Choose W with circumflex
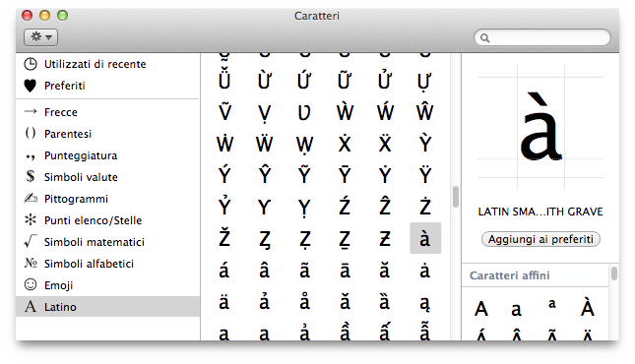The height and width of the screenshot is (364, 635). click(x=425, y=112)
